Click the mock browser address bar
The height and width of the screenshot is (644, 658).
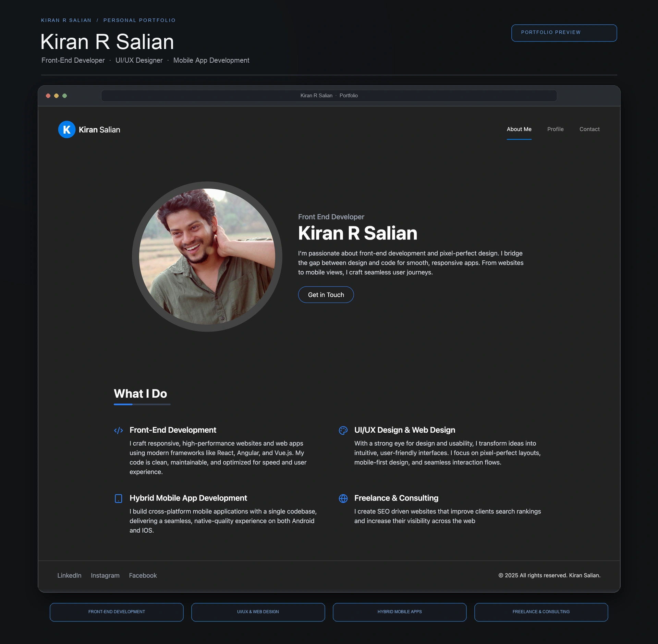(329, 96)
